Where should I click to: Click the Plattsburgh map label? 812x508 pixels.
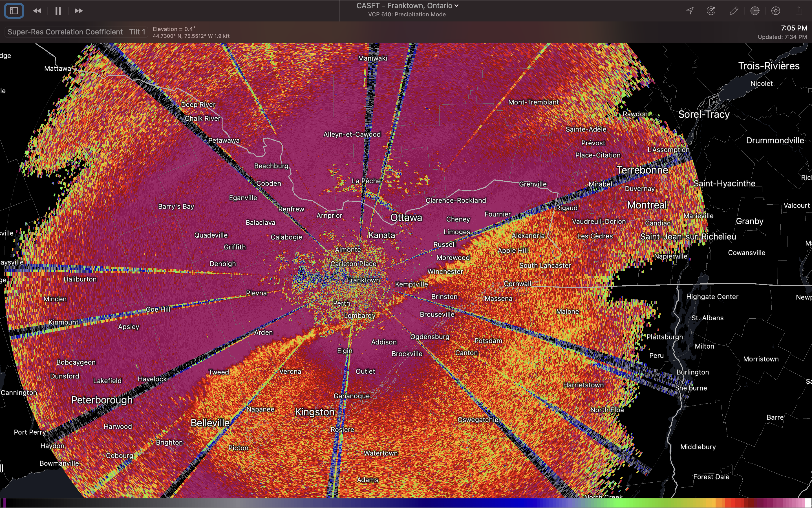[x=664, y=337]
